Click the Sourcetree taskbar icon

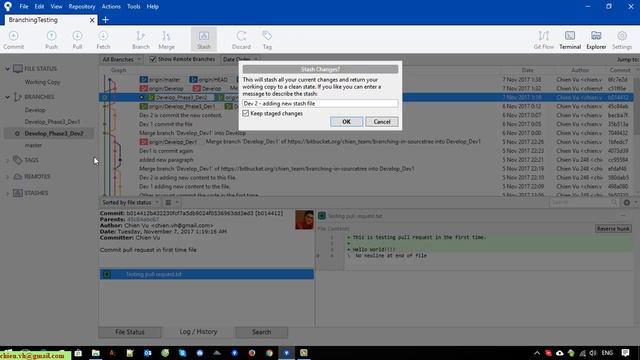click(287, 353)
